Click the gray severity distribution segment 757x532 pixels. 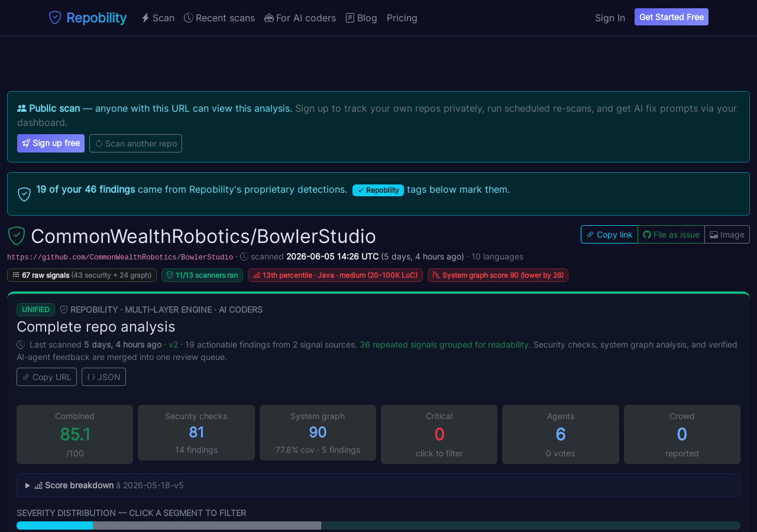(207, 525)
